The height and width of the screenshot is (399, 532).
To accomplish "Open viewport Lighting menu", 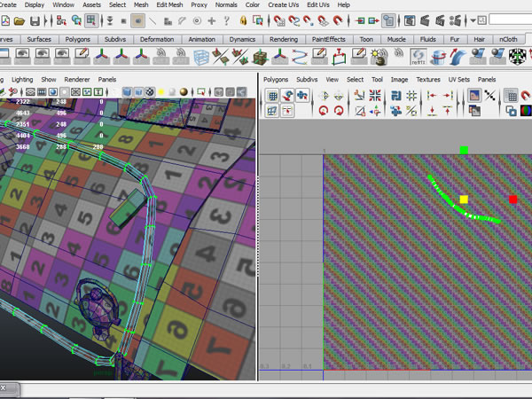I will (22, 80).
